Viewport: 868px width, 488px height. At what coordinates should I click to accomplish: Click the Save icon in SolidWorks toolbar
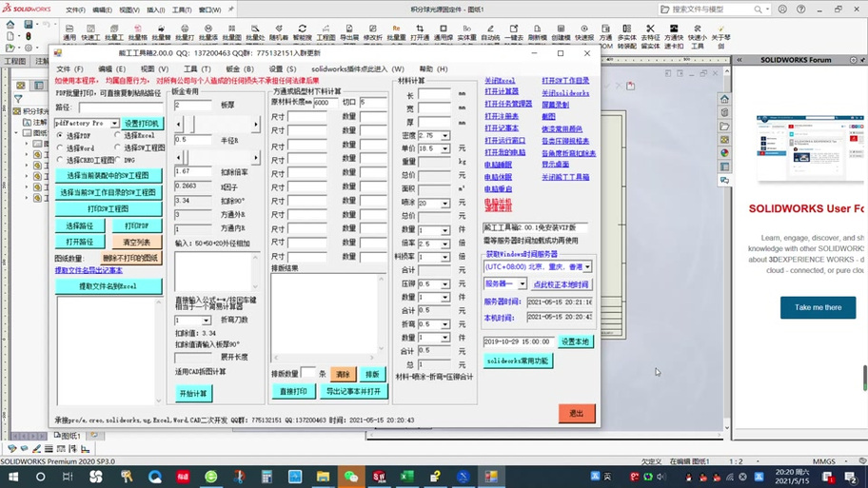[29, 25]
